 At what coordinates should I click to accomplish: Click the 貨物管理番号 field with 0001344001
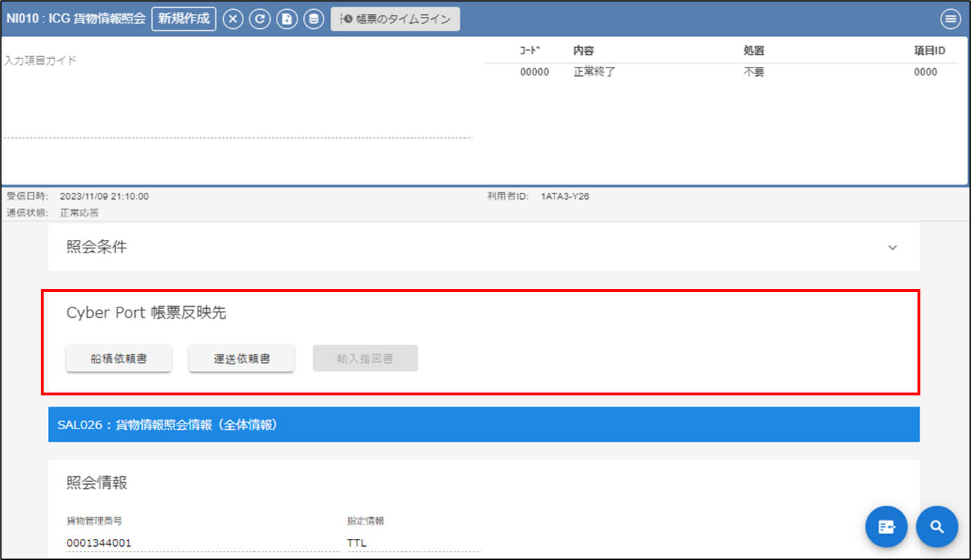[203, 542]
